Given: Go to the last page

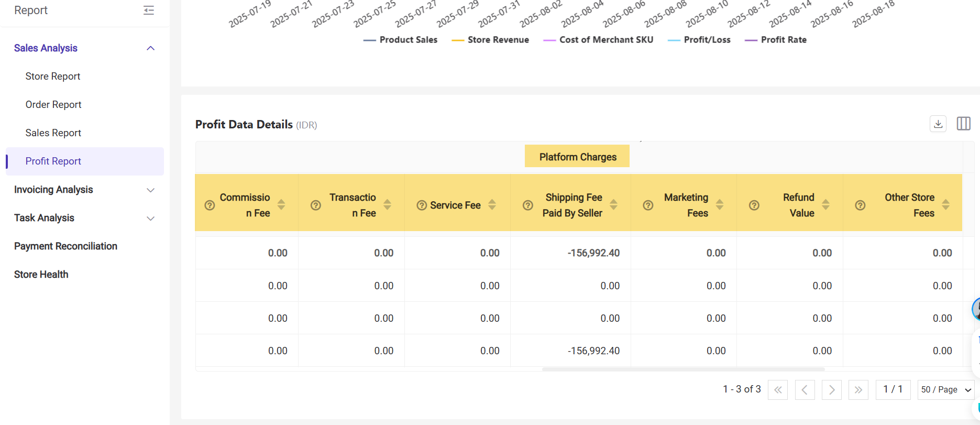Looking at the screenshot, I should coord(858,390).
